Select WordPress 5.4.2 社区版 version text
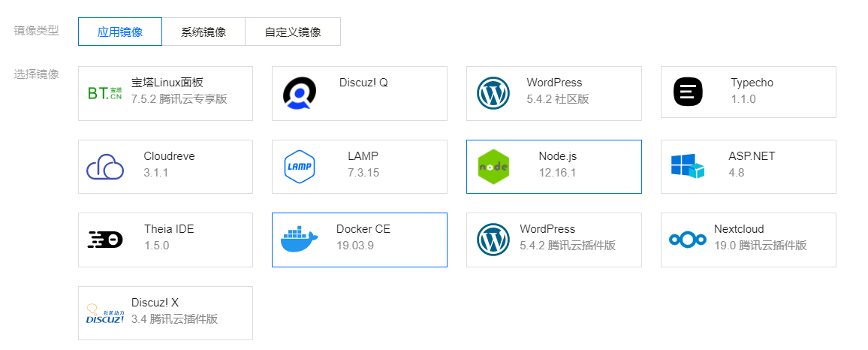 click(x=557, y=99)
